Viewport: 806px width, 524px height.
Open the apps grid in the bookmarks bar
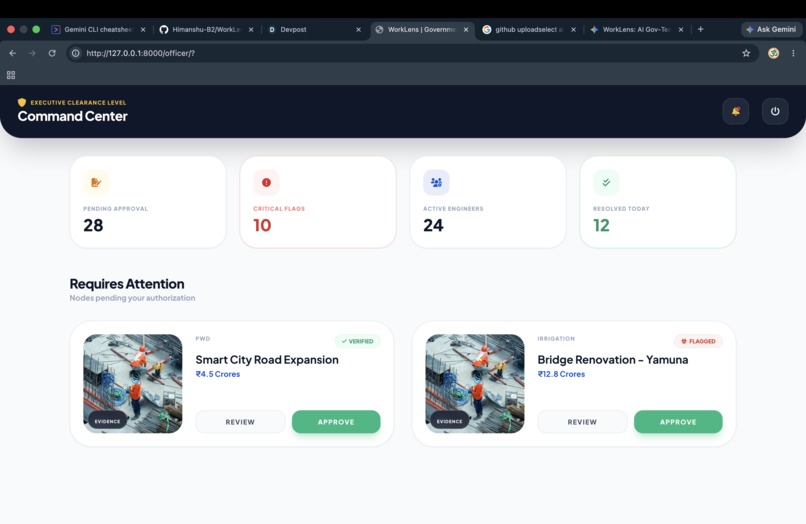11,75
